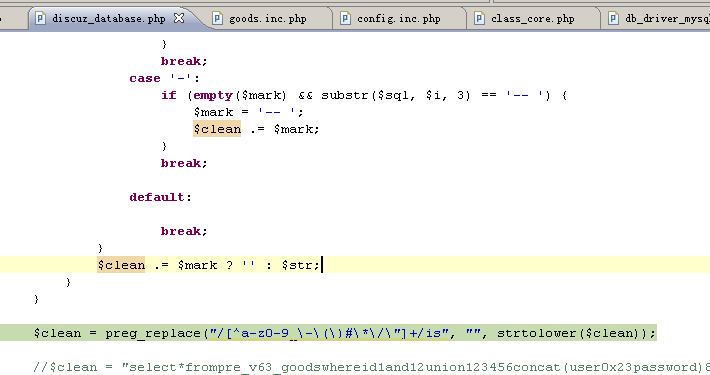Click the PHP file icon on the goods.inc.php tab
The height and width of the screenshot is (375, 710).
[218, 19]
